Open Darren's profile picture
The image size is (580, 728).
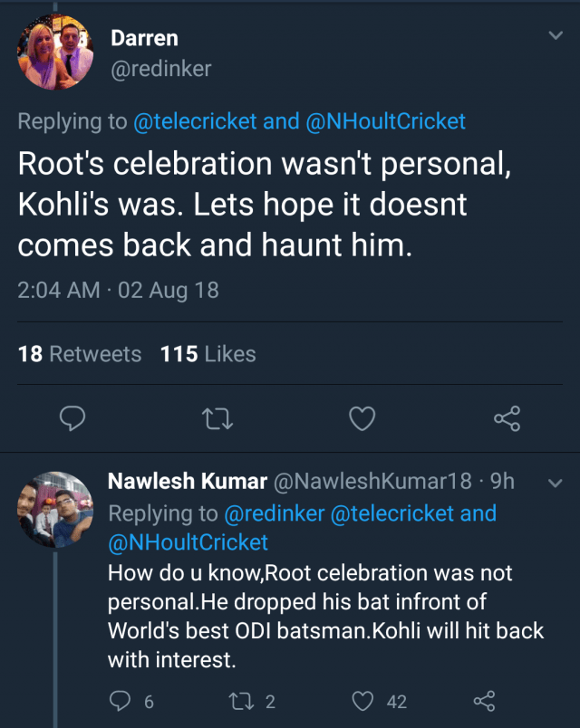pyautogui.click(x=55, y=54)
